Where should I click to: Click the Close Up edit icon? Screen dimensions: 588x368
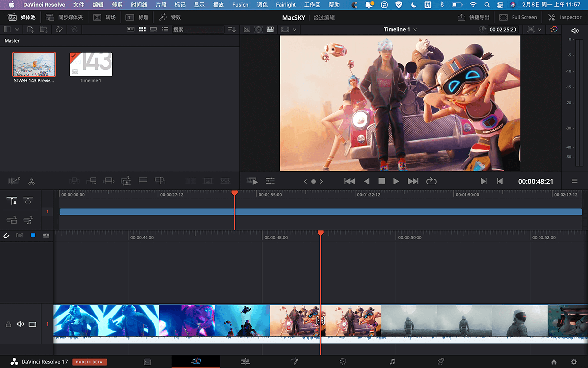point(126,181)
